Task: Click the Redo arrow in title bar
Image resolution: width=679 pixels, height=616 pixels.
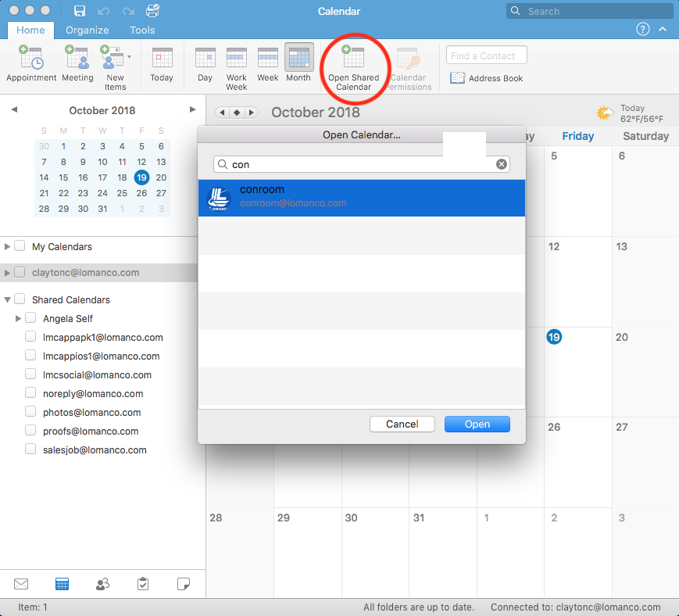Action: click(x=127, y=11)
